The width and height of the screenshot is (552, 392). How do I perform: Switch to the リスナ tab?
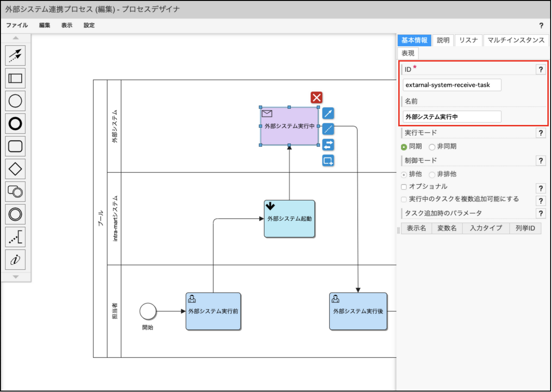469,40
